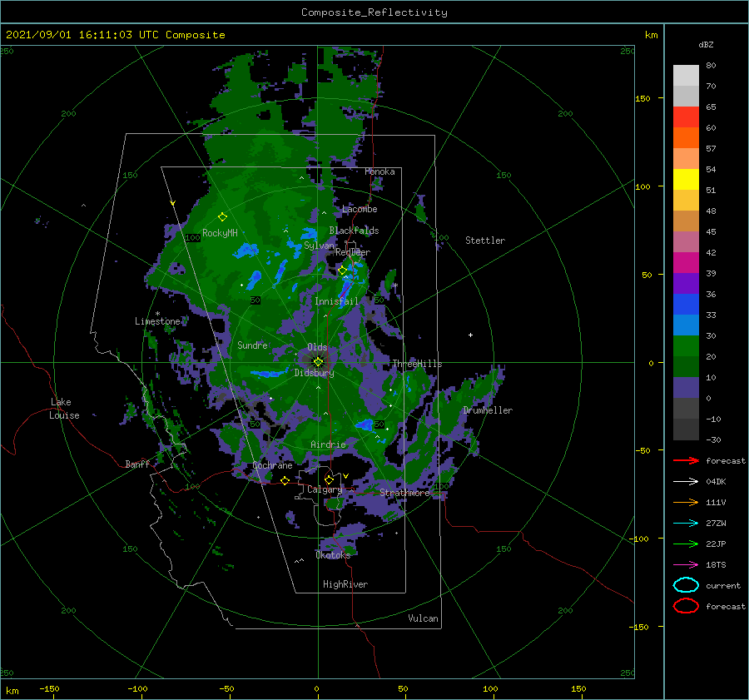Click the Sundre town label
Image resolution: width=749 pixels, height=700 pixels.
pyautogui.click(x=252, y=345)
